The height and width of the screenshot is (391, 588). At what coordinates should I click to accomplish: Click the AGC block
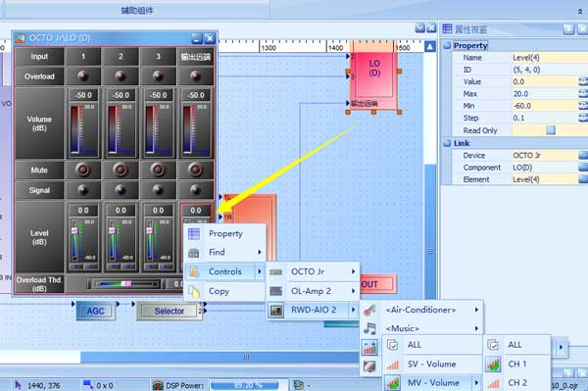[96, 311]
